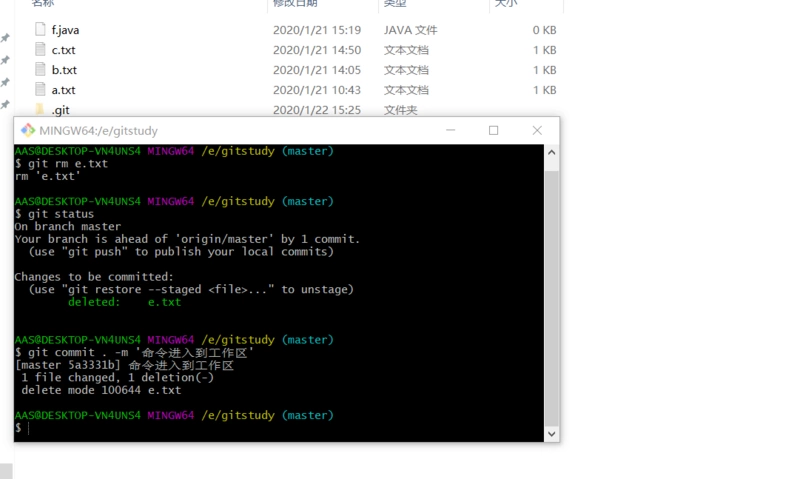This screenshot has height=479, width=800.
Task: Click the 'JAVA 文件' type cell
Action: tap(411, 30)
